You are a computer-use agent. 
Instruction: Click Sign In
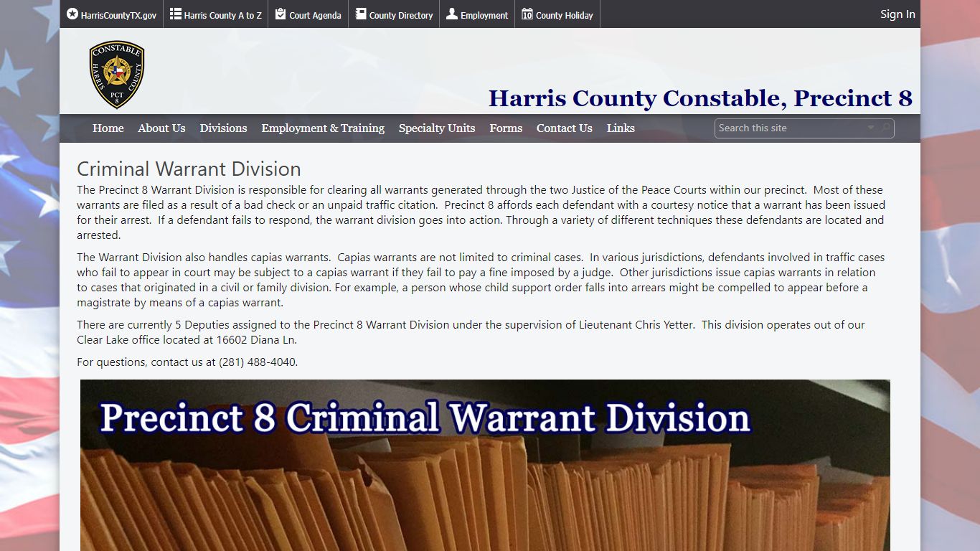(x=897, y=14)
